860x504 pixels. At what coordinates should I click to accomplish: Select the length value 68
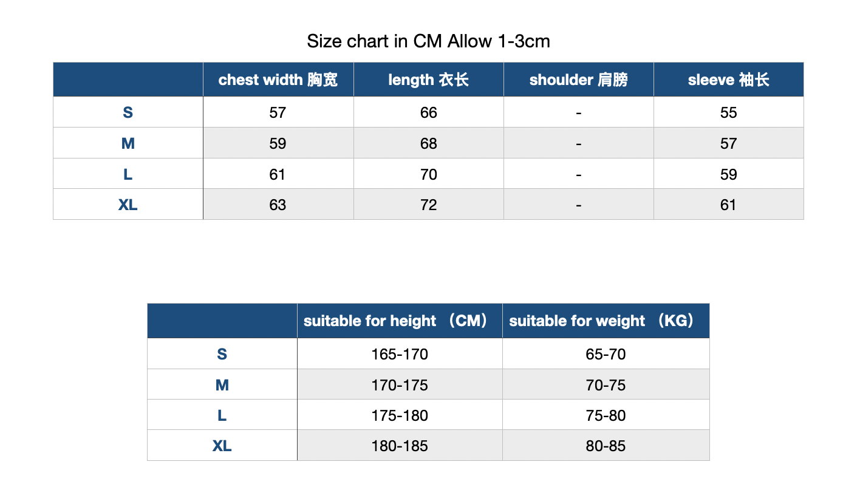(429, 143)
